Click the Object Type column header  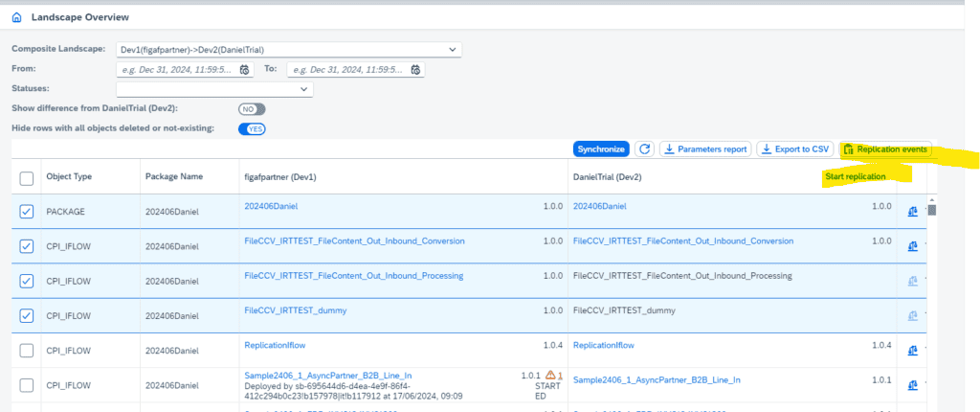(69, 176)
